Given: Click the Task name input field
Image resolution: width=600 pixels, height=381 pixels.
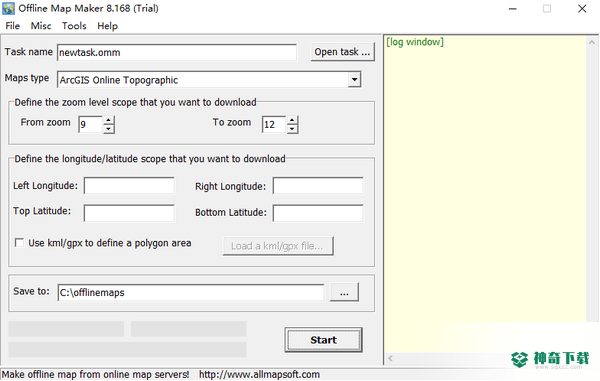Looking at the screenshot, I should (x=177, y=52).
